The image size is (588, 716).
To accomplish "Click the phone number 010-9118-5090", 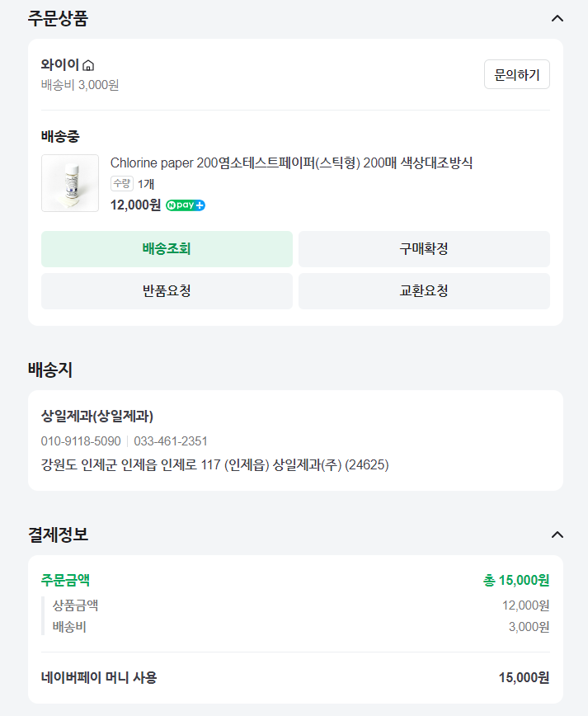I will pos(81,440).
